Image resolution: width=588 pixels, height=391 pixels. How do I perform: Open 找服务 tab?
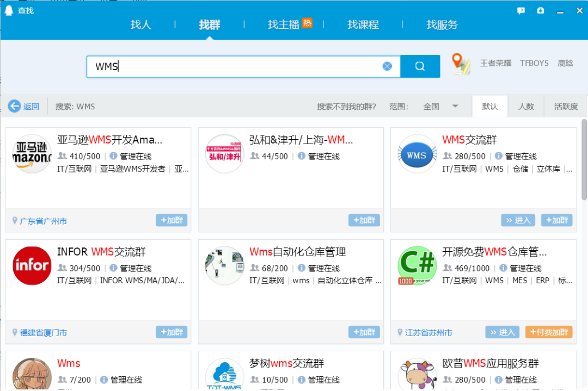click(x=442, y=24)
